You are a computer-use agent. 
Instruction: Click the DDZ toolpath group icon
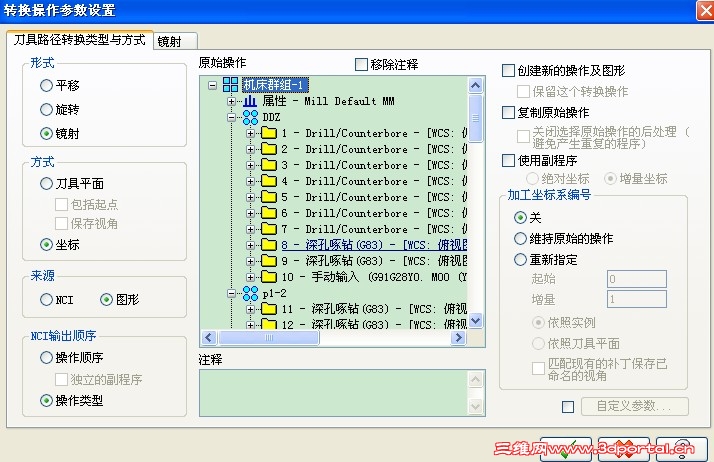pyautogui.click(x=250, y=117)
